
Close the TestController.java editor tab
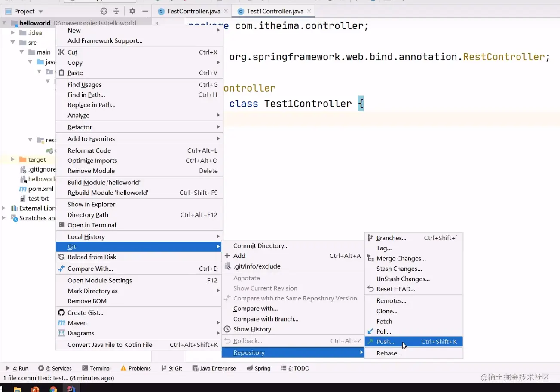click(226, 11)
